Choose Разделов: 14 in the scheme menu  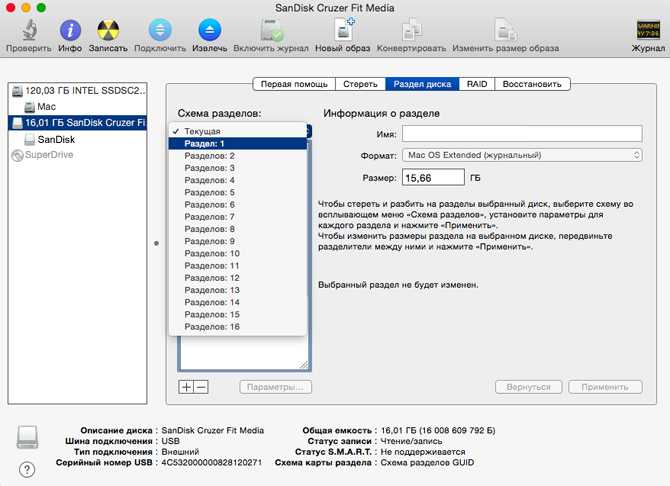click(238, 302)
